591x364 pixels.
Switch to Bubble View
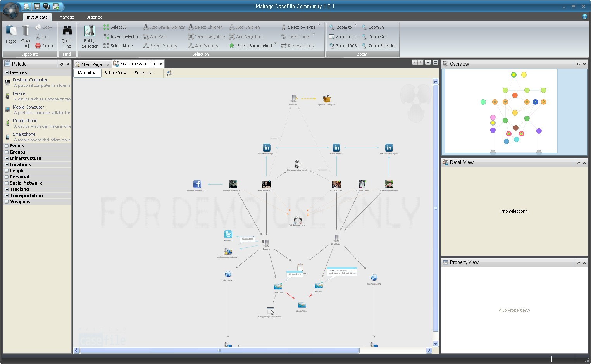(115, 73)
